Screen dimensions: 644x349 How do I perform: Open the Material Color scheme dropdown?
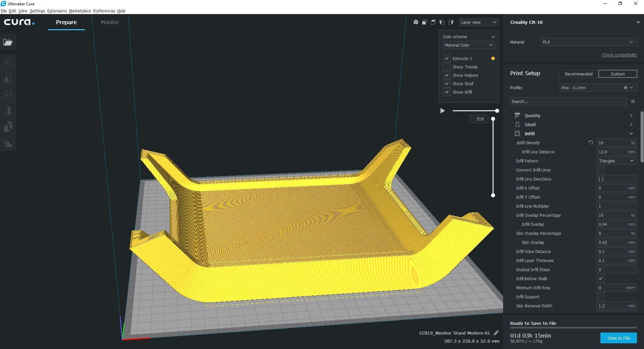point(469,45)
